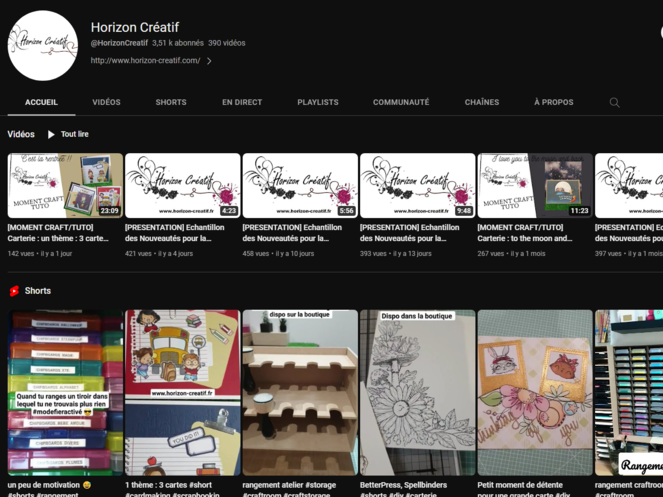This screenshot has width=663, height=497.
Task: Open the Echantillon video with 393 vues
Action: click(x=410, y=233)
